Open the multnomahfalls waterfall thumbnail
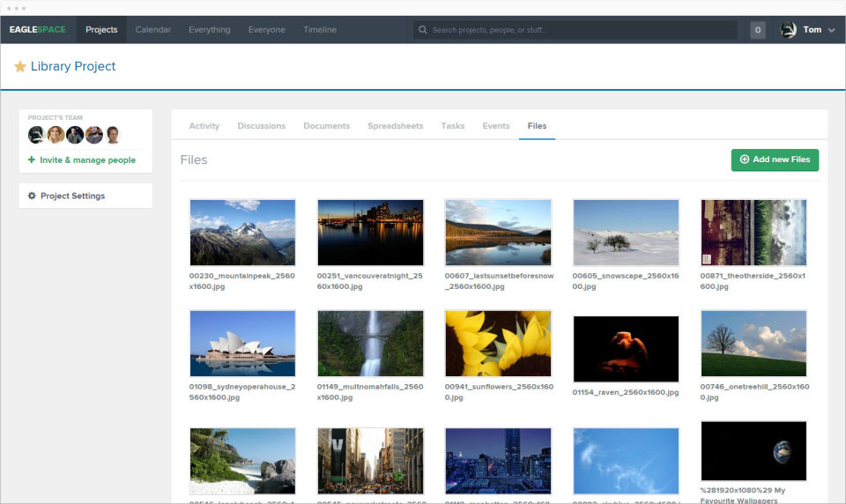Image resolution: width=846 pixels, height=504 pixels. [371, 344]
